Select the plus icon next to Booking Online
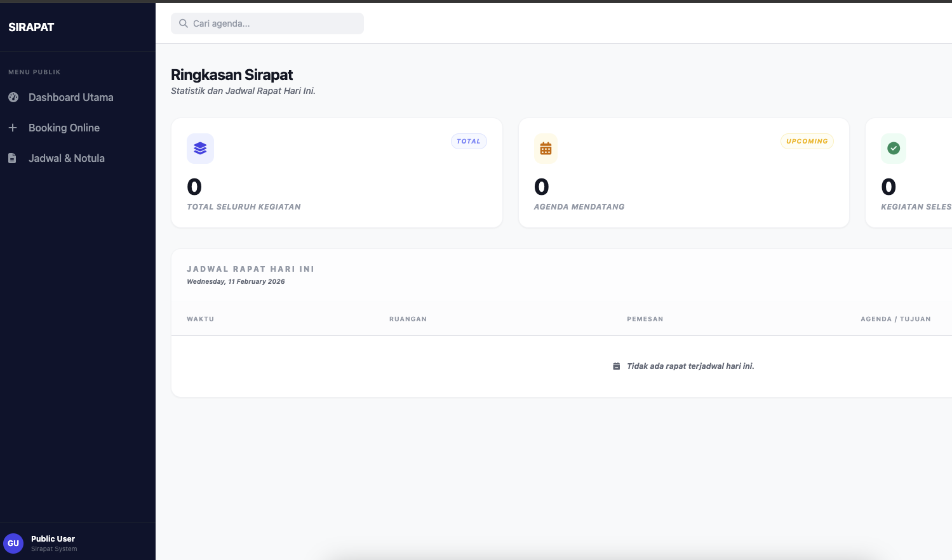Viewport: 952px width, 560px height. [x=13, y=128]
